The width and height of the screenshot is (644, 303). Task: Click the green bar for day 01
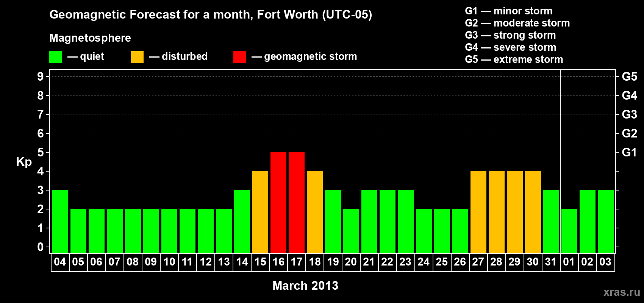[569, 231]
